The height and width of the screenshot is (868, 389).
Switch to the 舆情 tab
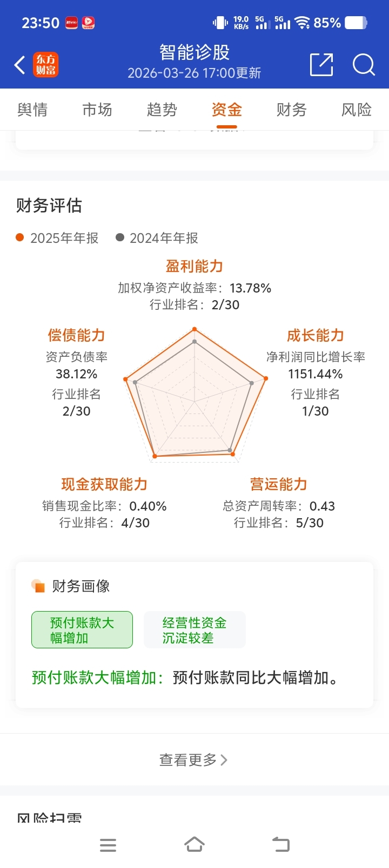pyautogui.click(x=32, y=110)
